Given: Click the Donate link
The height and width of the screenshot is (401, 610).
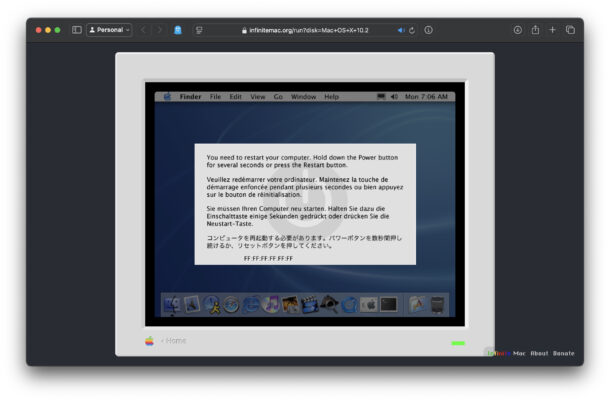Looking at the screenshot, I should point(564,353).
